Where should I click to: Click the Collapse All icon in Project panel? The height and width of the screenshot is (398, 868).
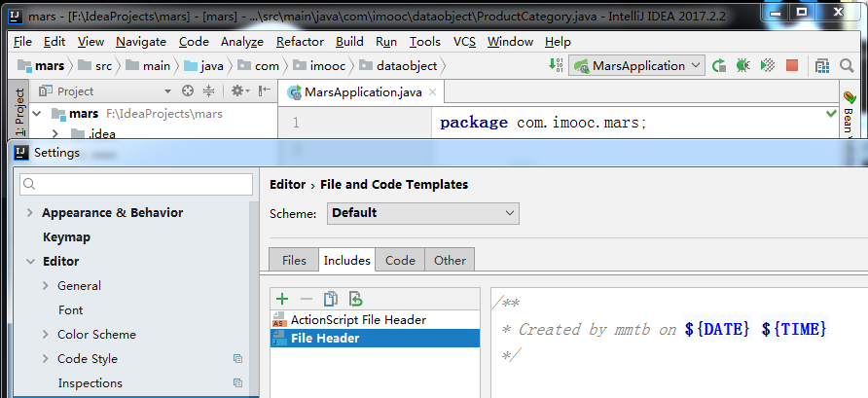[x=208, y=90]
